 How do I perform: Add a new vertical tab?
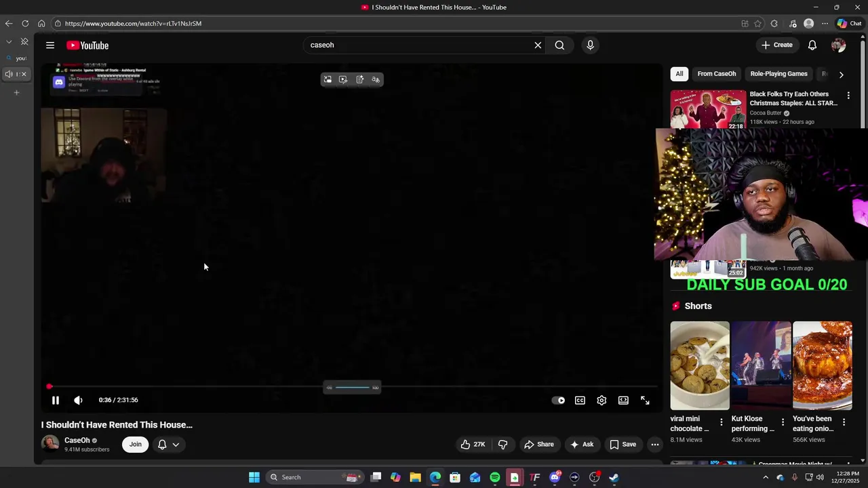coord(17,92)
